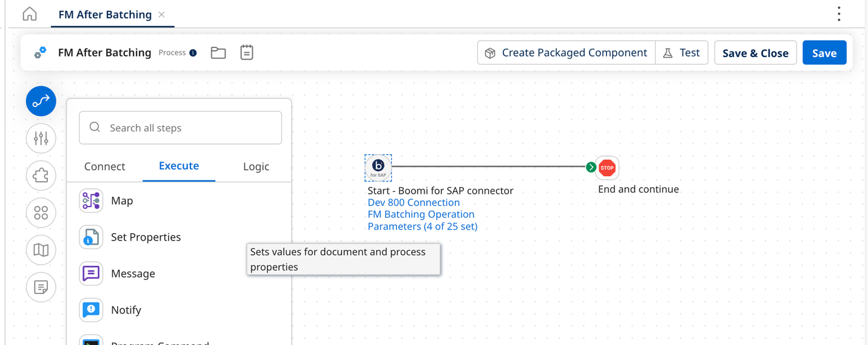The height and width of the screenshot is (345, 868).
Task: Open the four circles sidebar icon
Action: [x=41, y=213]
